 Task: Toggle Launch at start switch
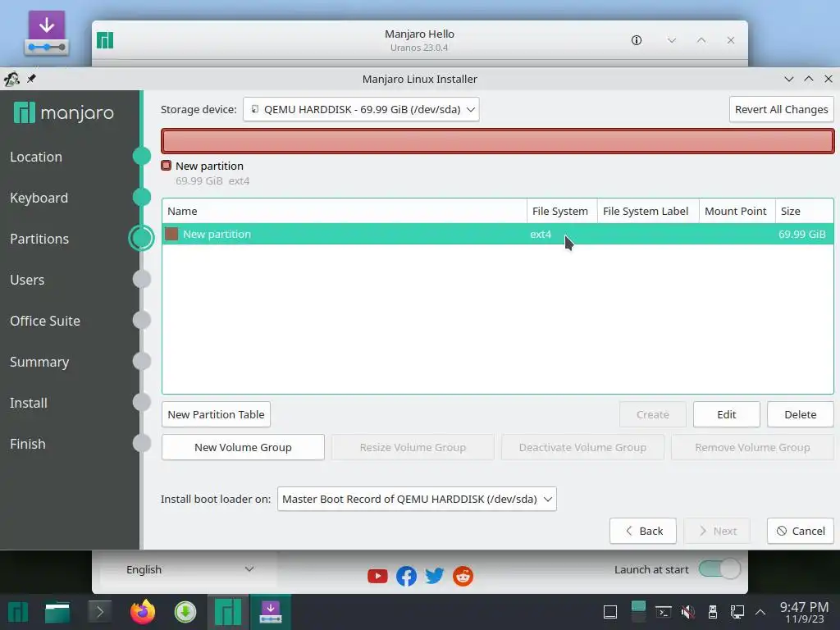[x=719, y=569]
